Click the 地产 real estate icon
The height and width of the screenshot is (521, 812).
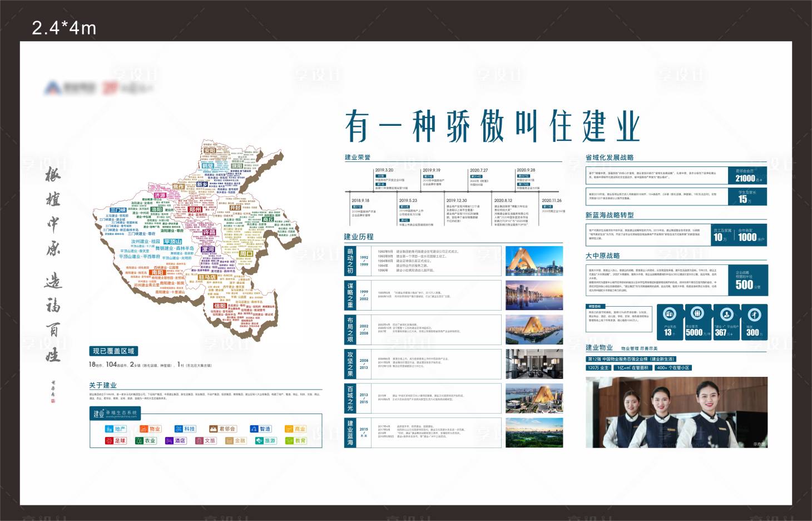tap(116, 429)
